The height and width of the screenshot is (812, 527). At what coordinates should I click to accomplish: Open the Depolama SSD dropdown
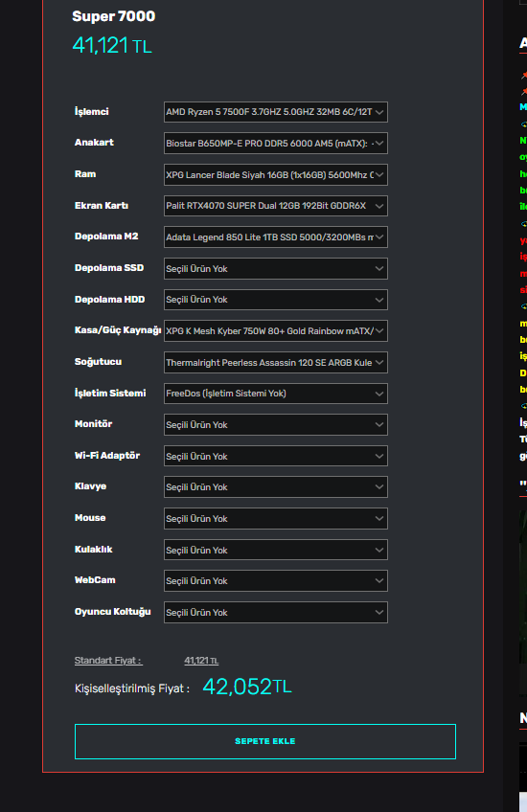[x=276, y=269]
